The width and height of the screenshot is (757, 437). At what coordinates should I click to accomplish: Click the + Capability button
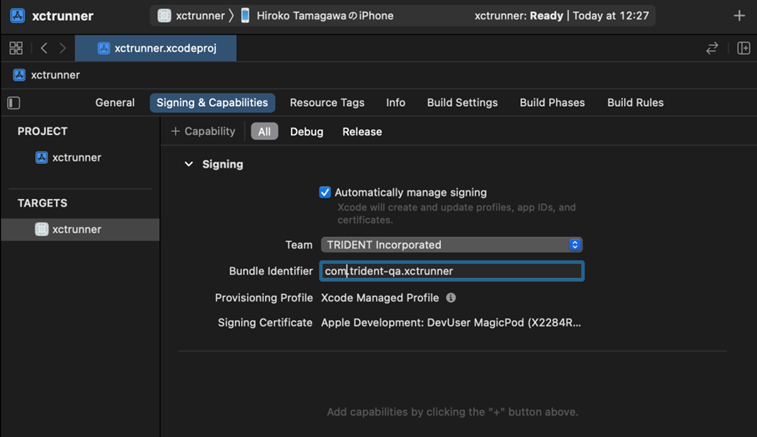203,132
